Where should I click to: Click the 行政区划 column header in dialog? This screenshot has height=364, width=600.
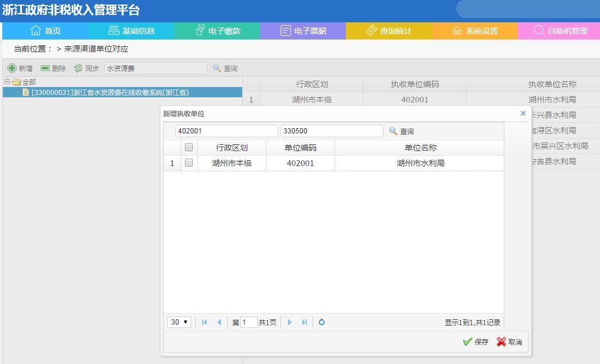pyautogui.click(x=231, y=148)
